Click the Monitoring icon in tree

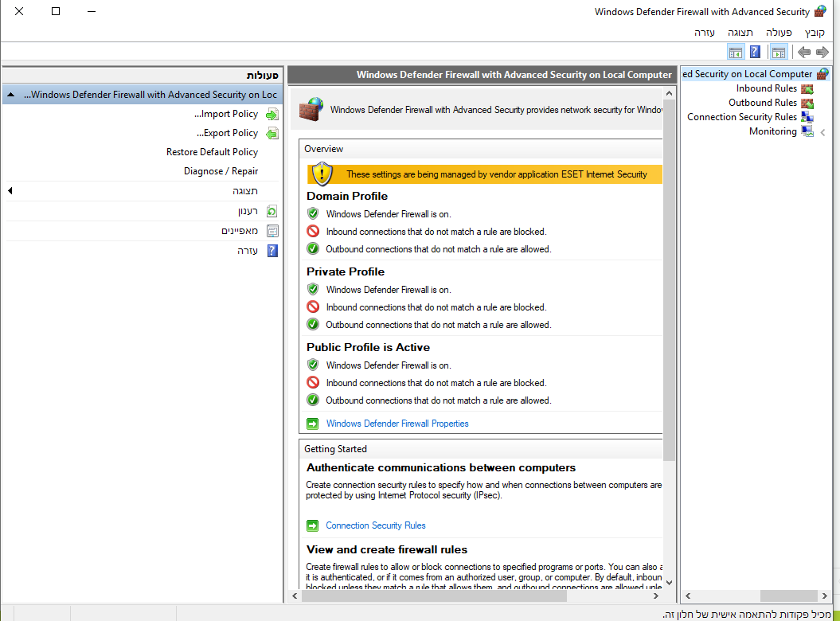807,132
